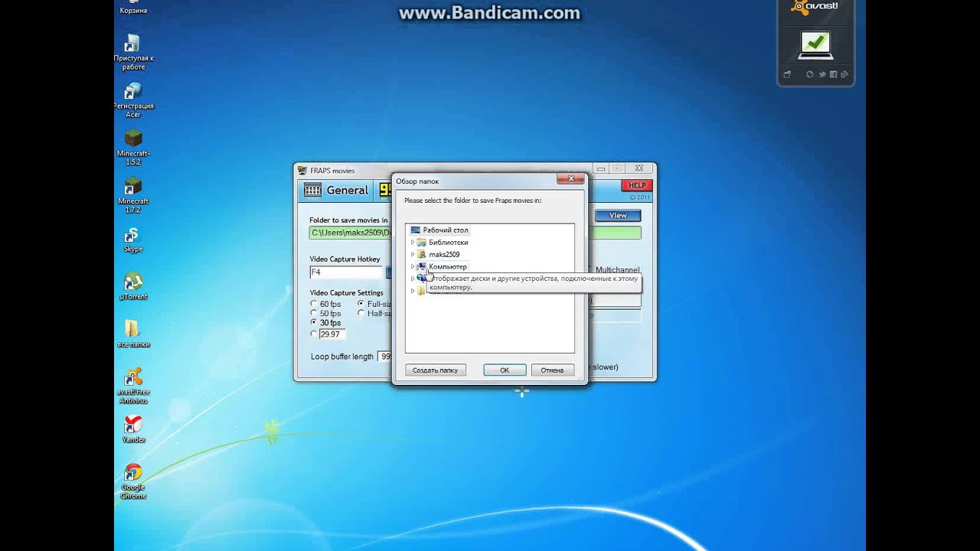Open the Корзина desktop icon
This screenshot has height=551, width=980.
click(x=133, y=8)
